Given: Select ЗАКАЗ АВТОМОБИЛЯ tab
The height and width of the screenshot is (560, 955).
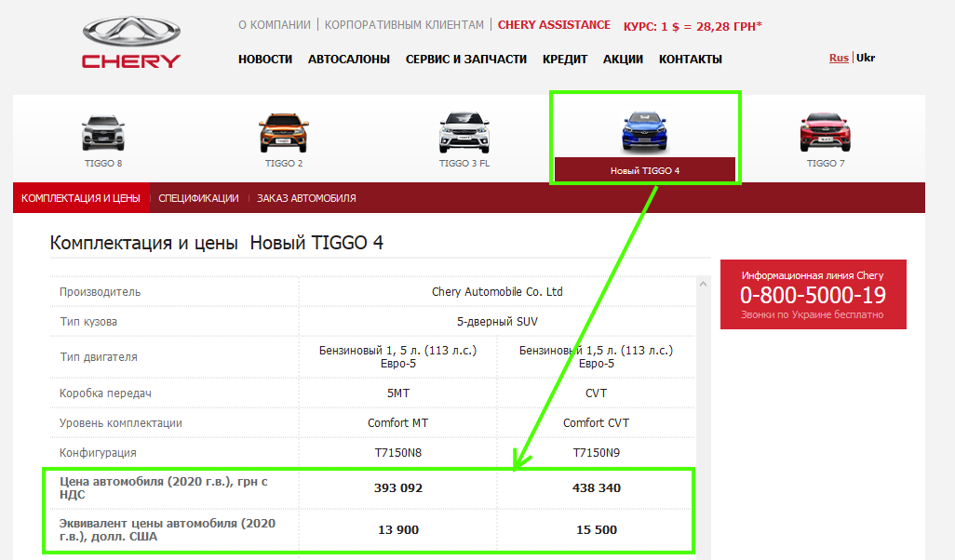Looking at the screenshot, I should pos(306,198).
